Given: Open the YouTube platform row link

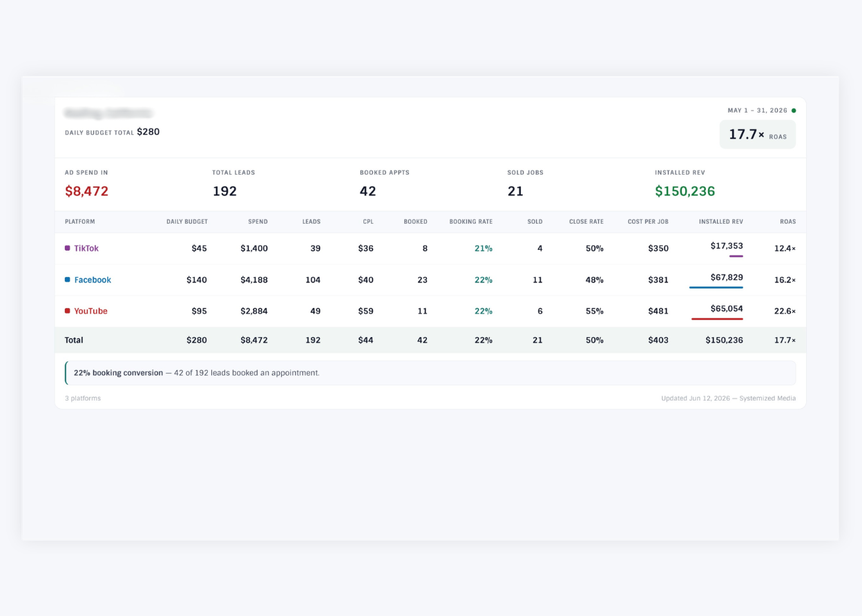Looking at the screenshot, I should pyautogui.click(x=91, y=311).
